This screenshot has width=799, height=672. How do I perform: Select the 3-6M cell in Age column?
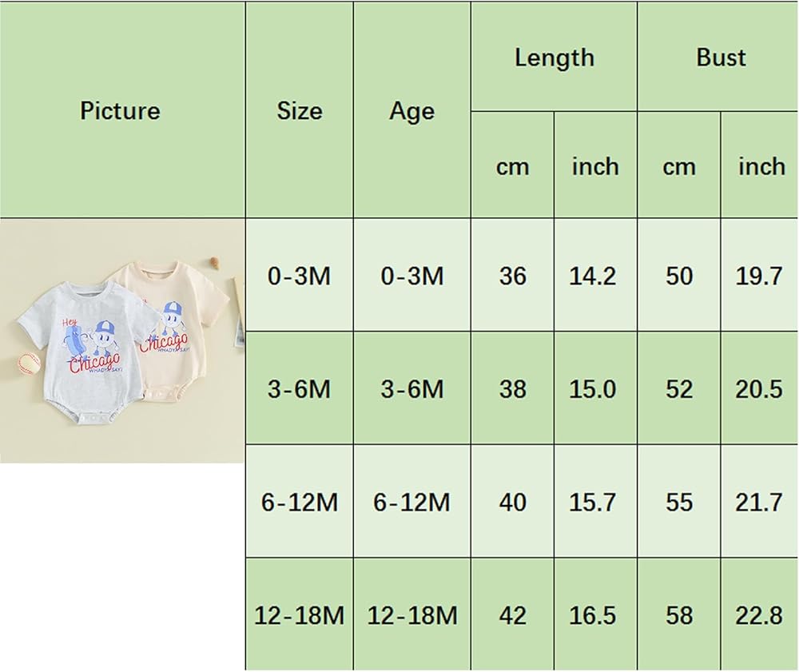click(411, 389)
